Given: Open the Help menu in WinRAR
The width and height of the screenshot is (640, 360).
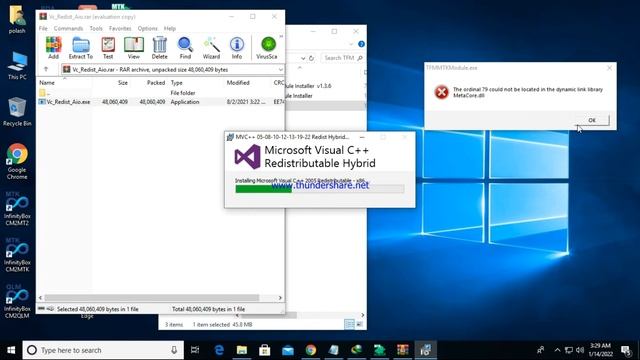Looking at the screenshot, I should (170, 28).
